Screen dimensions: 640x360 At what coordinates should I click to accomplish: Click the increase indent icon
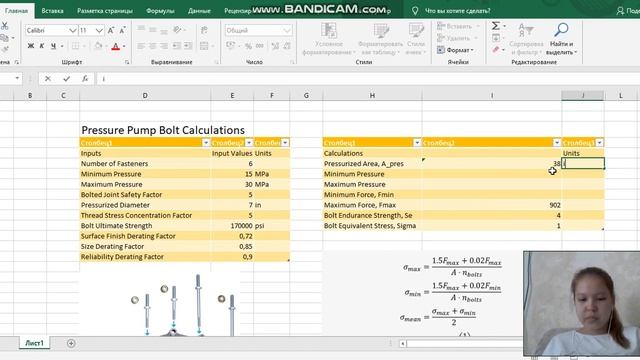(x=188, y=46)
